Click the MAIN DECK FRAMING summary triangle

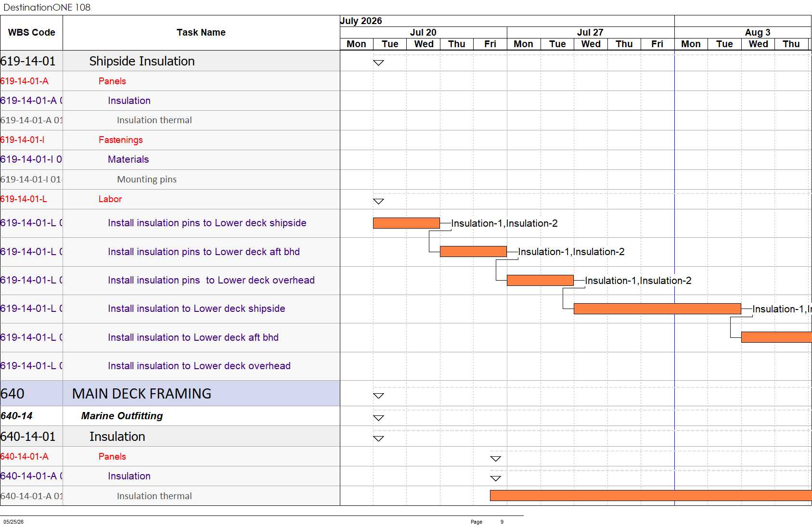[378, 396]
